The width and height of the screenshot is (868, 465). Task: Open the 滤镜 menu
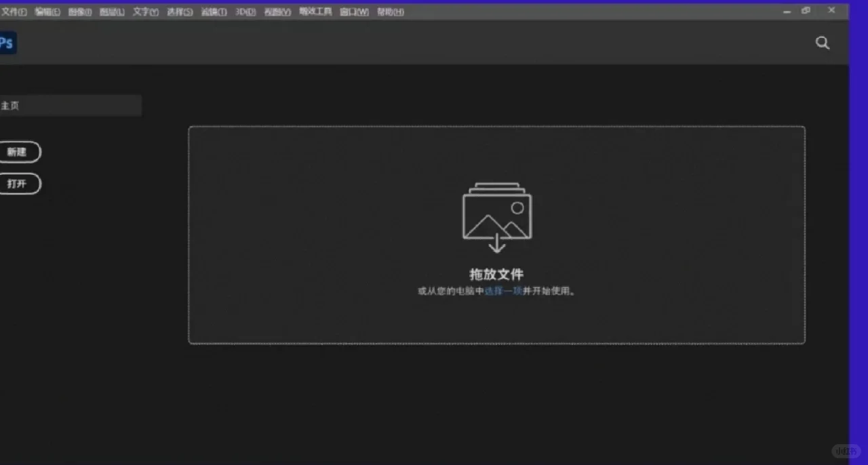point(213,12)
